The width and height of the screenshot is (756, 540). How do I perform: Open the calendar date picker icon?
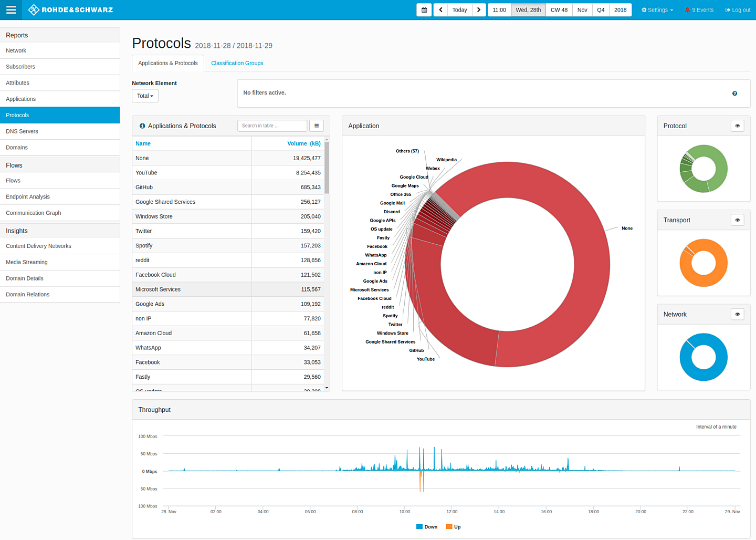(x=424, y=9)
